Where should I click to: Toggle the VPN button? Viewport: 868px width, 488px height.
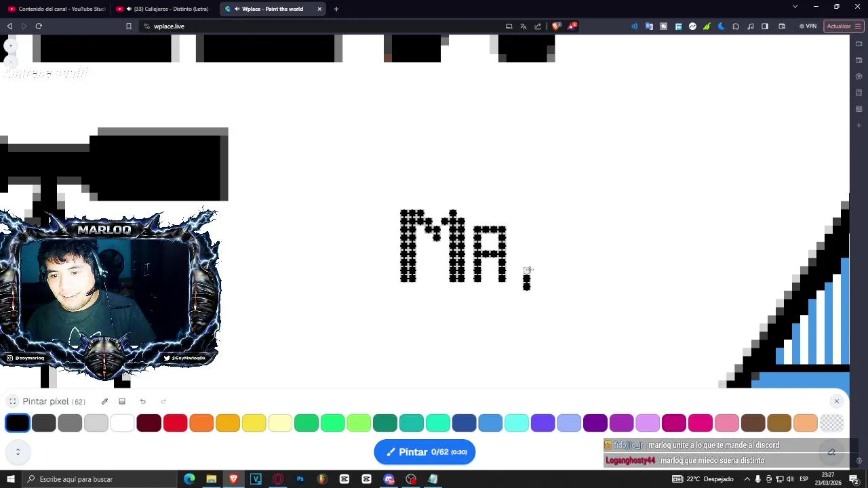pyautogui.click(x=808, y=26)
